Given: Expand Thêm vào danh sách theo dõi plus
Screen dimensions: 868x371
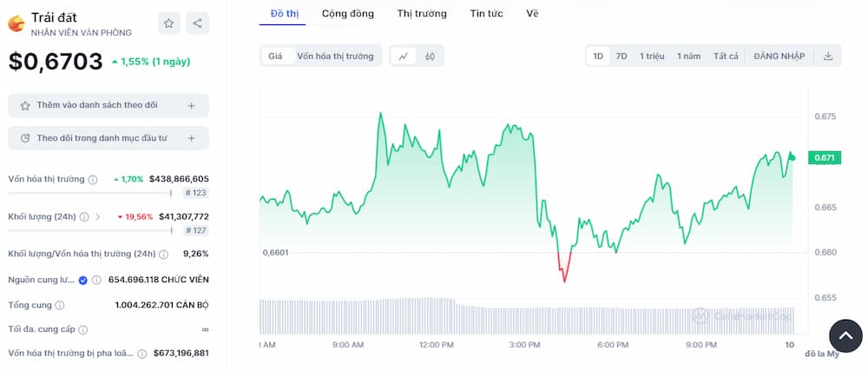Looking at the screenshot, I should (191, 105).
